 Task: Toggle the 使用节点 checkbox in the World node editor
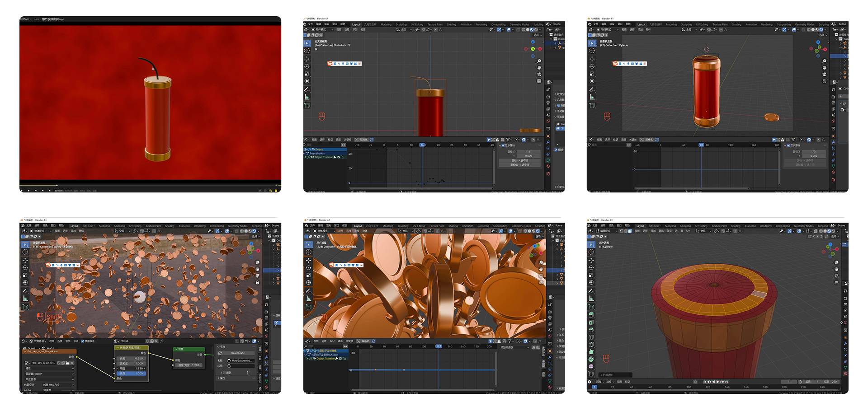click(x=83, y=341)
